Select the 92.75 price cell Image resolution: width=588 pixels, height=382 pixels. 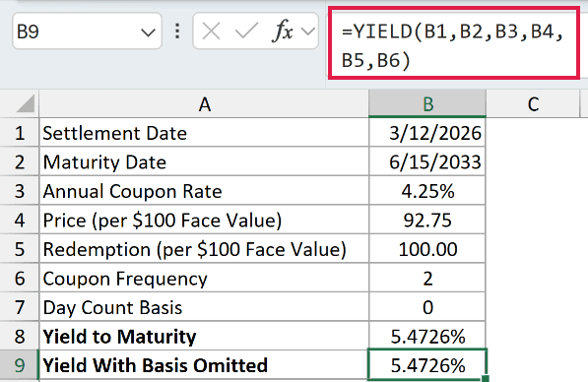(427, 221)
